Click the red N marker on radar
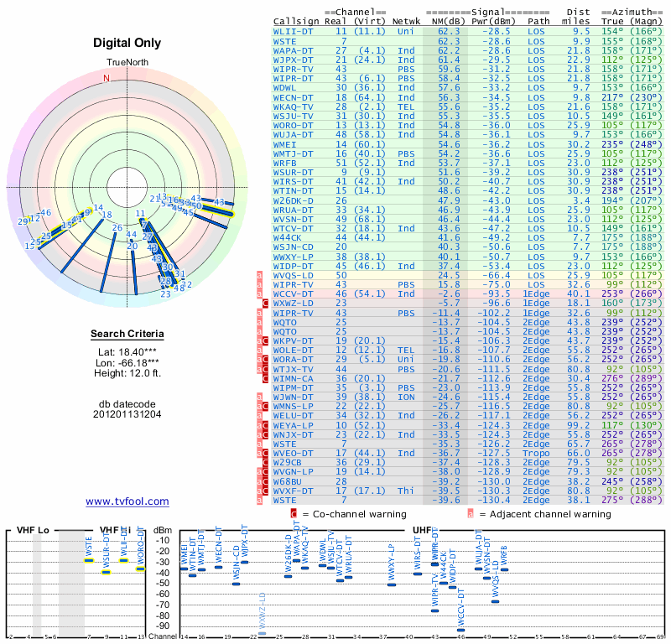The image size is (671, 644). (107, 78)
